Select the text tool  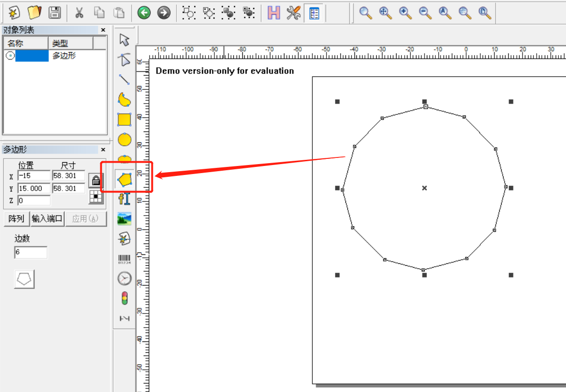124,199
